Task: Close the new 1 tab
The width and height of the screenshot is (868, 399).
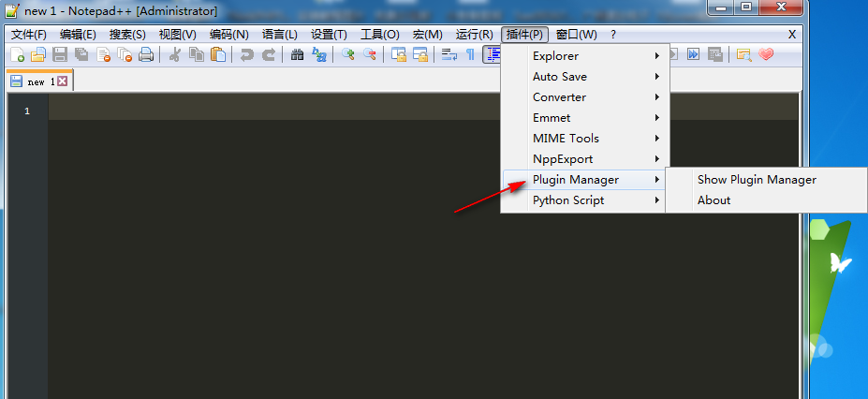Action: coord(63,81)
